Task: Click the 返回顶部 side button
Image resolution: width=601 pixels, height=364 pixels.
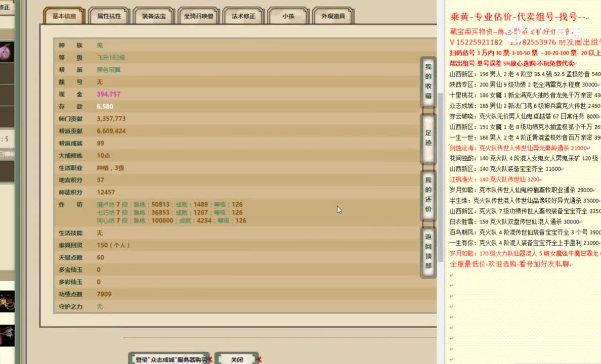Action: tap(428, 252)
